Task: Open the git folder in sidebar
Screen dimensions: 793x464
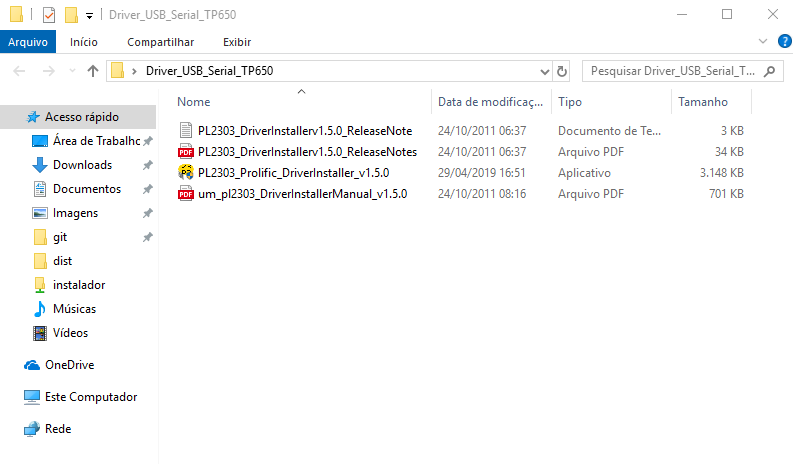Action: (x=60, y=237)
